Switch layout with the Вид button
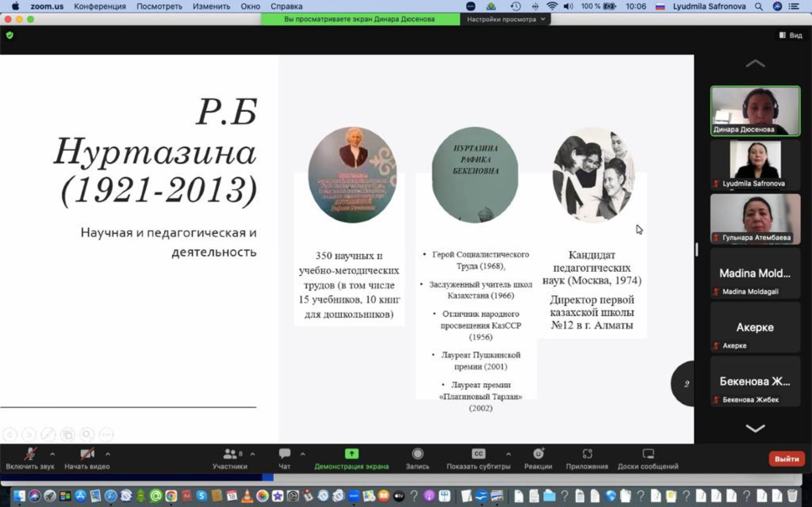Screen dimensions: 812x507 coord(791,35)
